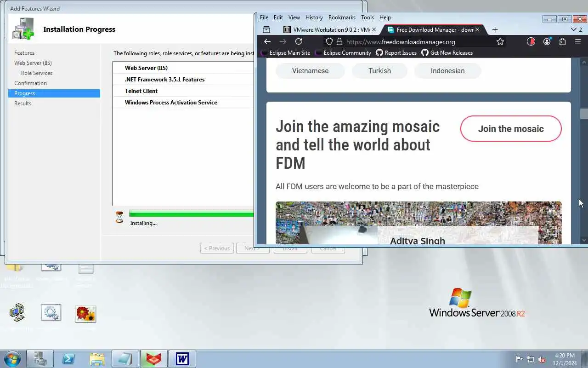
Task: Open the Eclipse Main Site bookmark
Action: coord(285,53)
